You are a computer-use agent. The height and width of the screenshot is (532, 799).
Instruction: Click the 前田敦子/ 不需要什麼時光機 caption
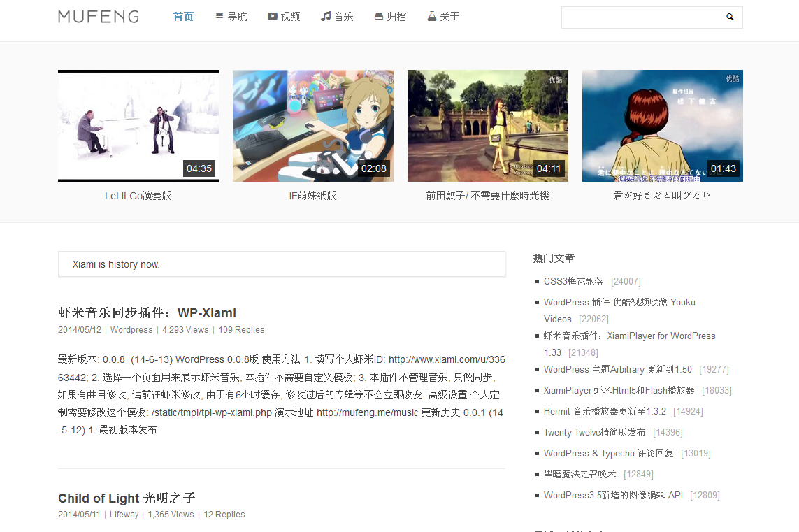[x=488, y=196]
